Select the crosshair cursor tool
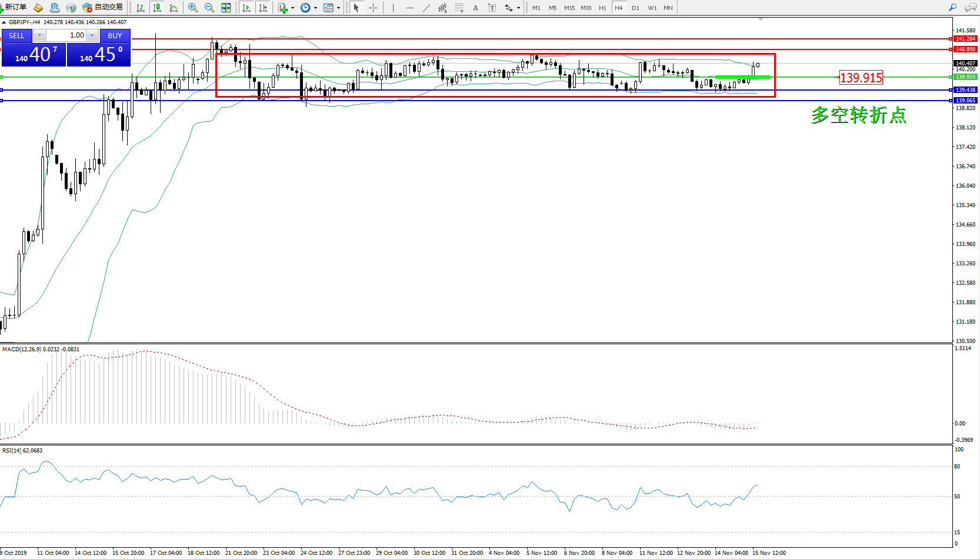 click(x=373, y=8)
